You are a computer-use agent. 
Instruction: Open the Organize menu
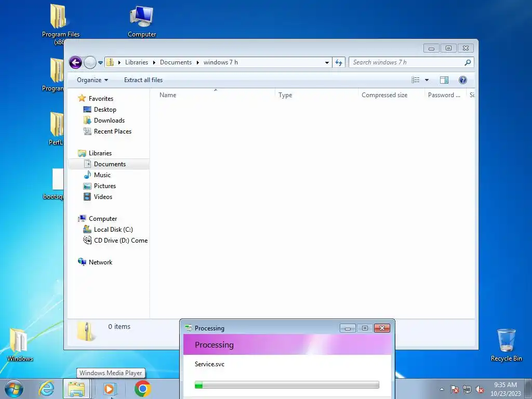(92, 80)
